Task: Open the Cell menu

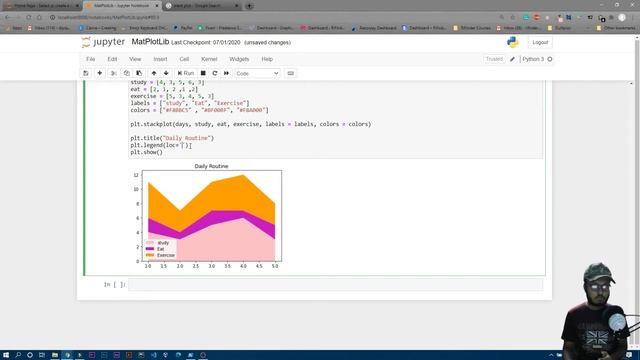Action: tap(184, 59)
